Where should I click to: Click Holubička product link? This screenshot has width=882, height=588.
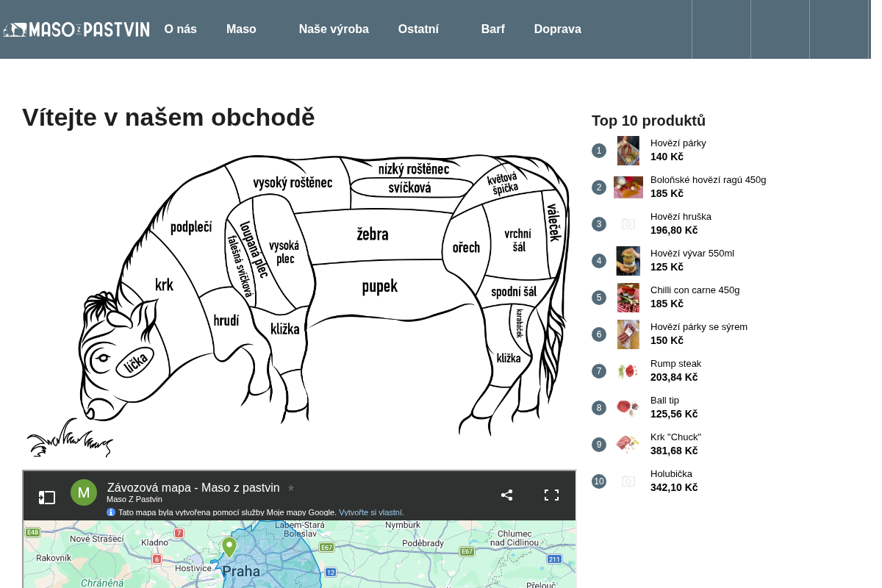pos(672,474)
